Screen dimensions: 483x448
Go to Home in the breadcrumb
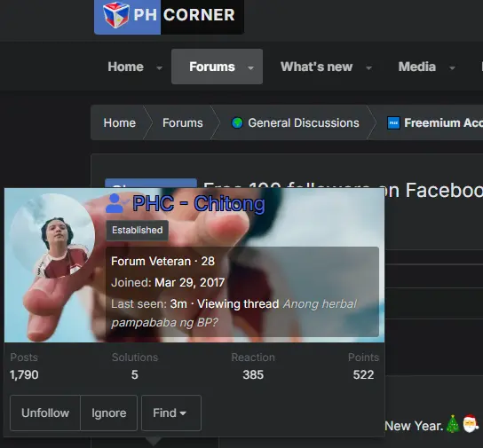(120, 122)
